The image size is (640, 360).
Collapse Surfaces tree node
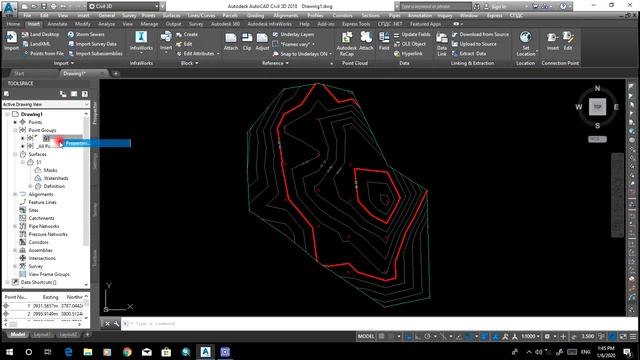click(15, 154)
